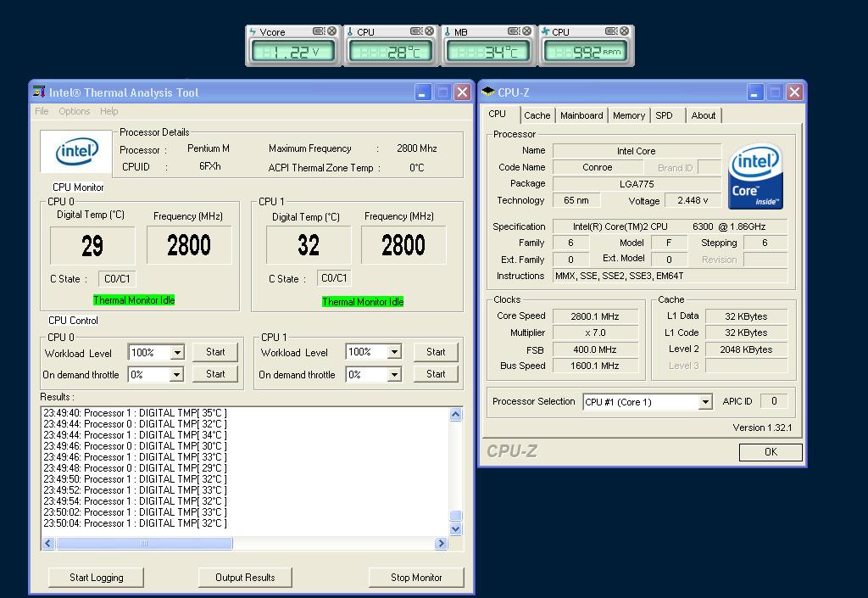Click the Voltage value 2.448 v
Viewport: 868px width, 598px height.
(x=693, y=200)
